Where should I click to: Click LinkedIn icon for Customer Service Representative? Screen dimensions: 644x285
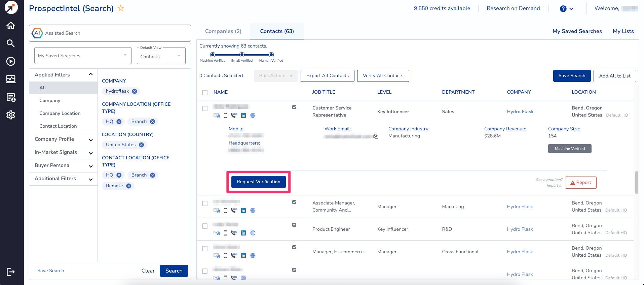(243, 115)
